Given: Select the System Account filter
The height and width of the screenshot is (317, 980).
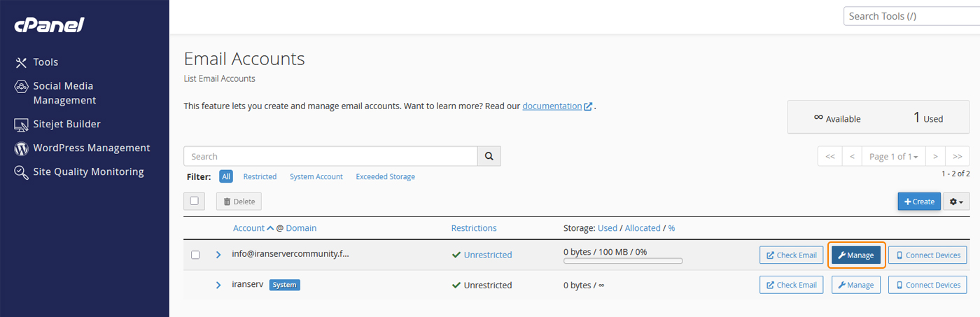Looking at the screenshot, I should (316, 177).
